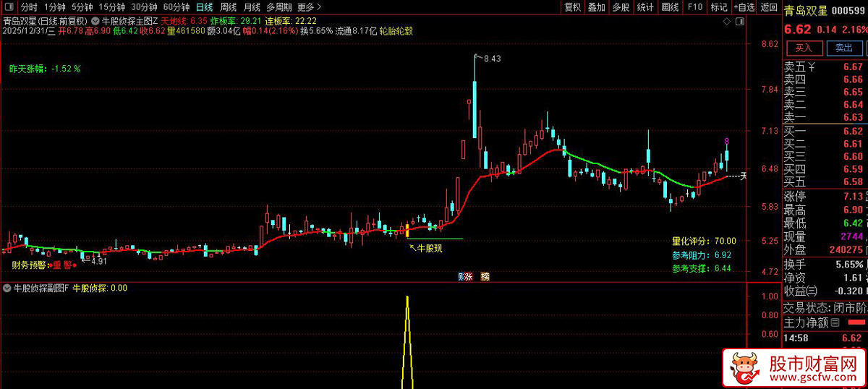Click the 卖五 price 6.67
The image size is (868, 389).
click(x=853, y=67)
